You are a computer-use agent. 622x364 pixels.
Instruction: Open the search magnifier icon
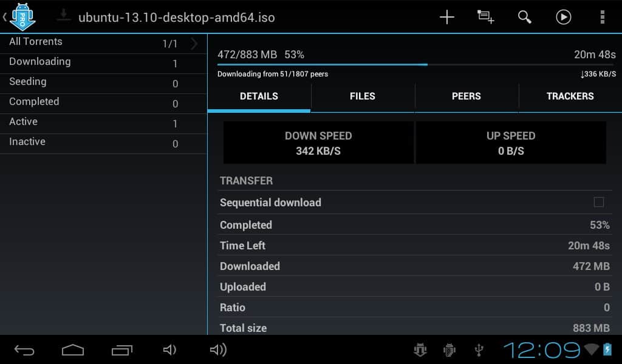(524, 17)
